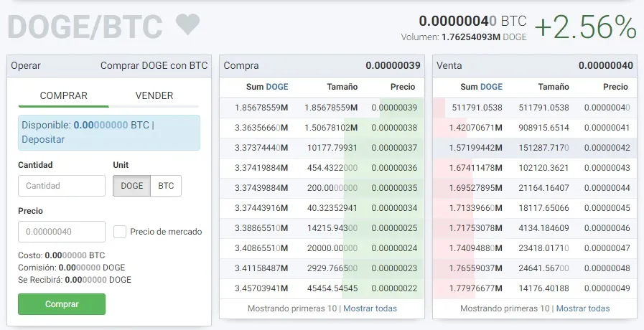The width and height of the screenshot is (644, 330).
Task: Click the +2.56% change indicator
Action: (x=586, y=28)
